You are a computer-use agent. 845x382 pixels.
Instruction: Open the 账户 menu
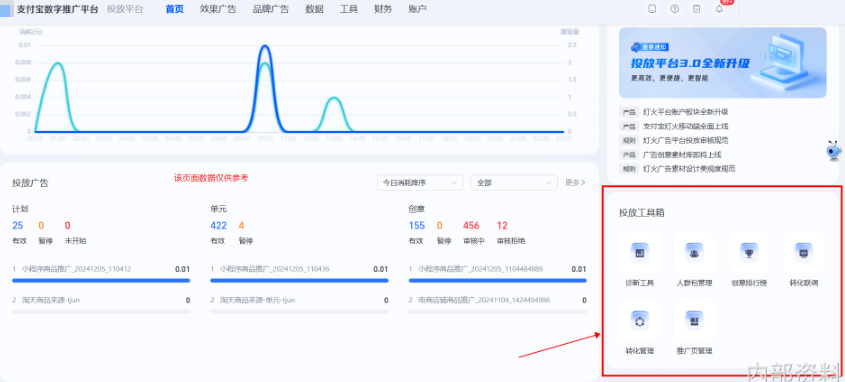pyautogui.click(x=418, y=9)
